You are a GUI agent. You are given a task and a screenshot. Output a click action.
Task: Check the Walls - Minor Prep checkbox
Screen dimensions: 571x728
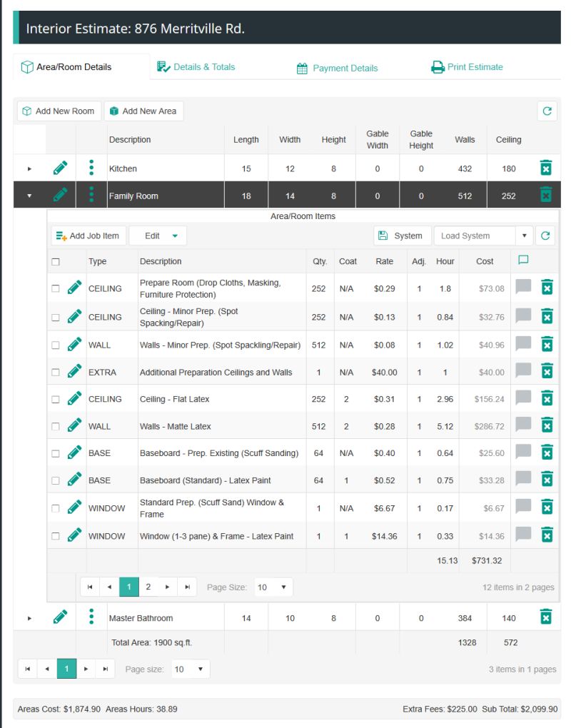(56, 345)
